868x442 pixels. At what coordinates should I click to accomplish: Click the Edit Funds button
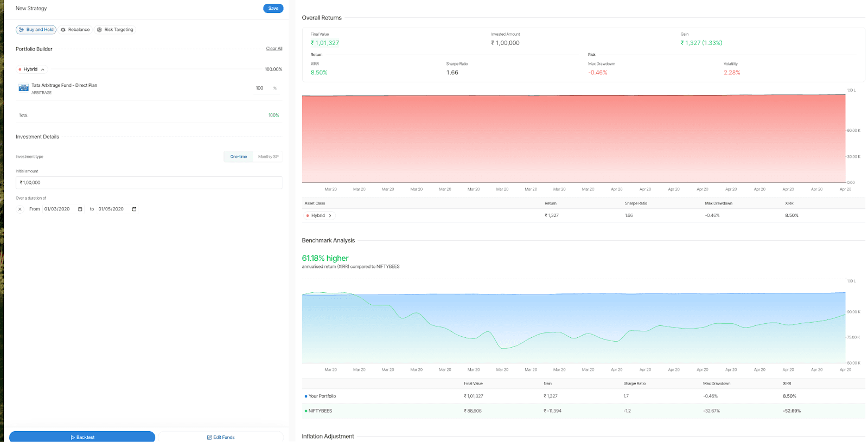coord(221,437)
